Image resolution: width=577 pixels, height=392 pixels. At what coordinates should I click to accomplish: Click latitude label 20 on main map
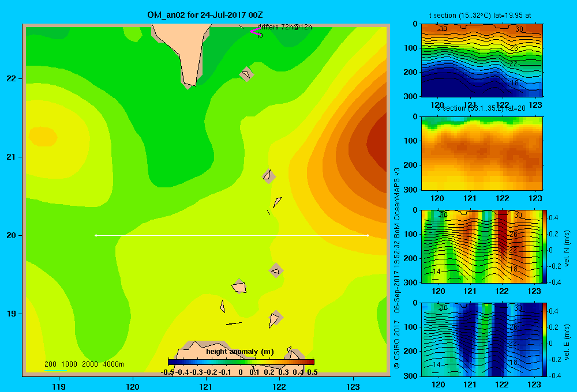[12, 235]
